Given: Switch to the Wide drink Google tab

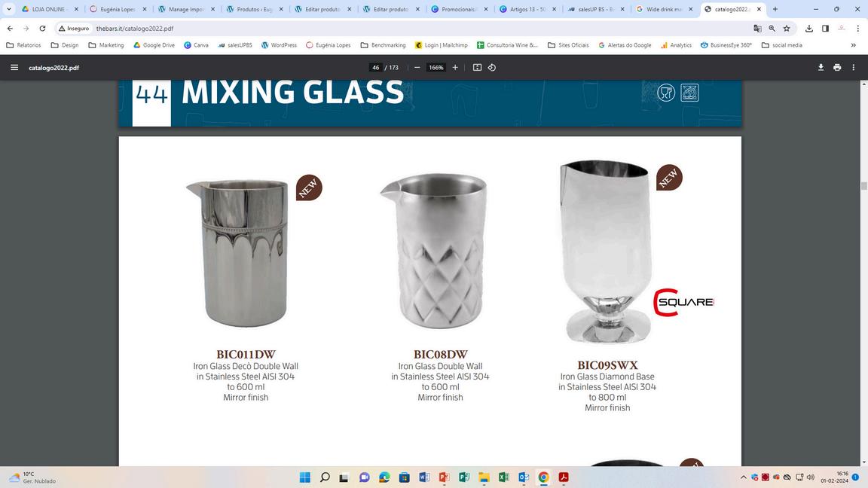Looking at the screenshot, I should point(665,9).
